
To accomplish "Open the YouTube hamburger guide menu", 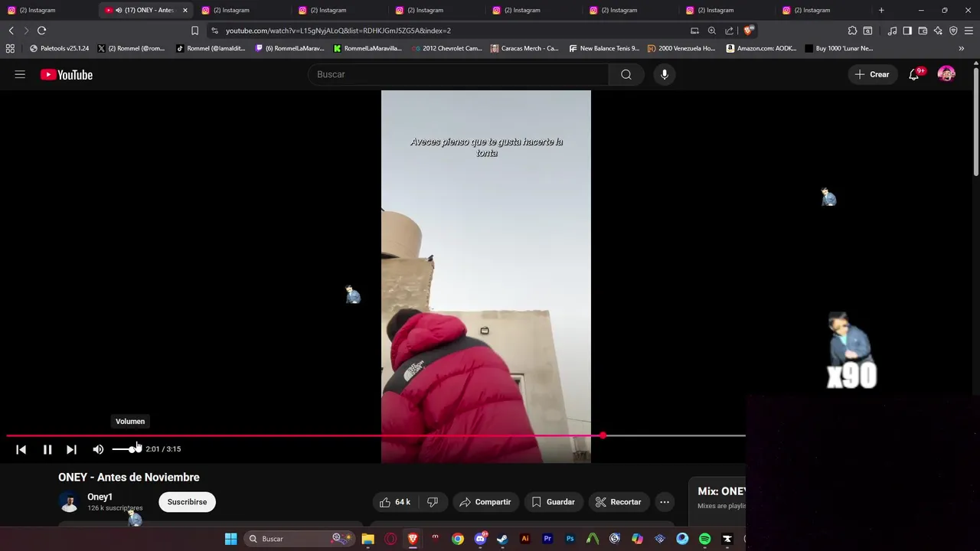I will click(20, 74).
